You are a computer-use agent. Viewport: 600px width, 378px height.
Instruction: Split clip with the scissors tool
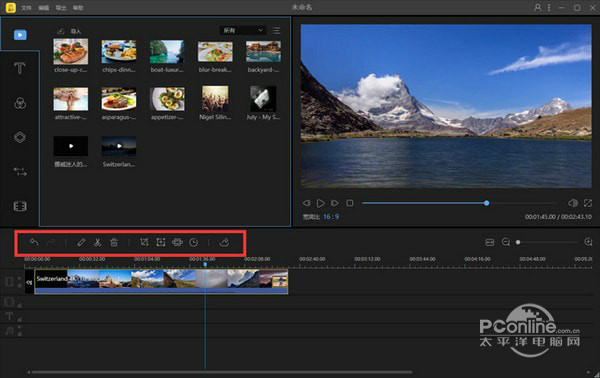click(x=97, y=242)
